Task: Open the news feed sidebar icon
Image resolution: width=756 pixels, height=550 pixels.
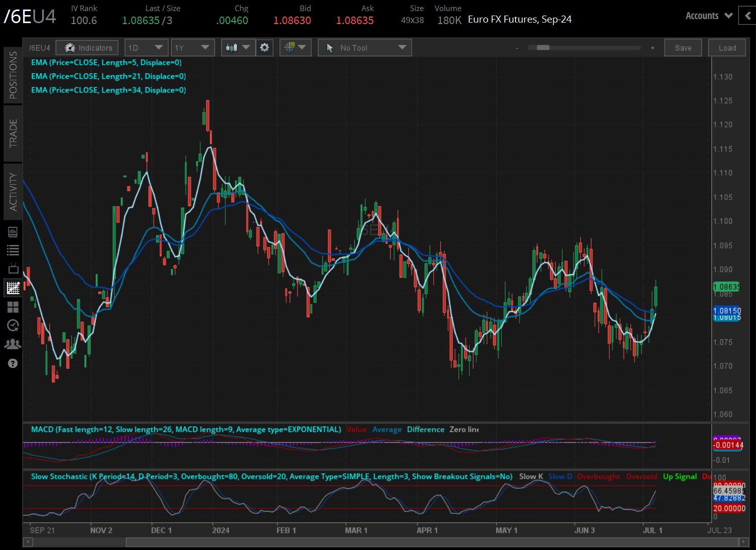Action: coord(13,232)
